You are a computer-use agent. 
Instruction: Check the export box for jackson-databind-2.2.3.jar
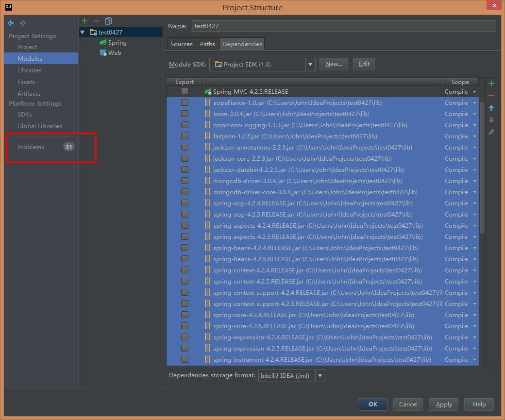pyautogui.click(x=185, y=169)
